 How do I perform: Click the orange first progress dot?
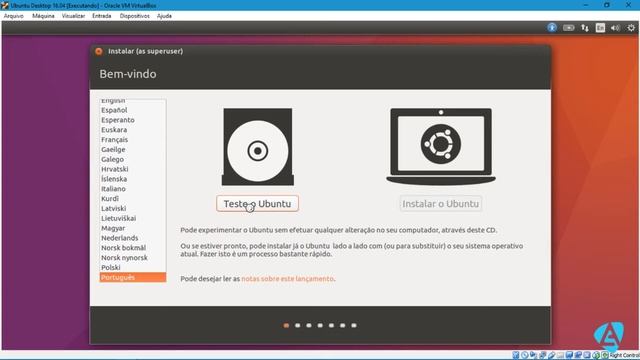[x=287, y=325]
